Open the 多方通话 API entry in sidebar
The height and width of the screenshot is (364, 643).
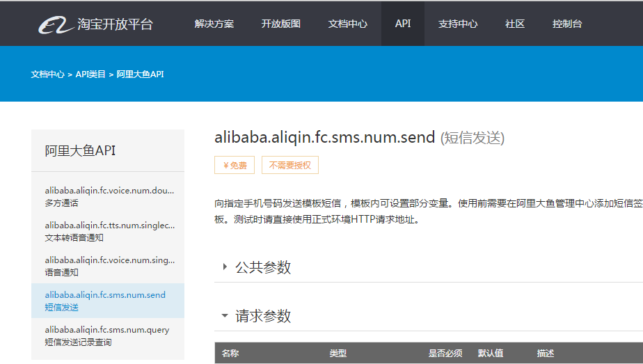(x=108, y=196)
